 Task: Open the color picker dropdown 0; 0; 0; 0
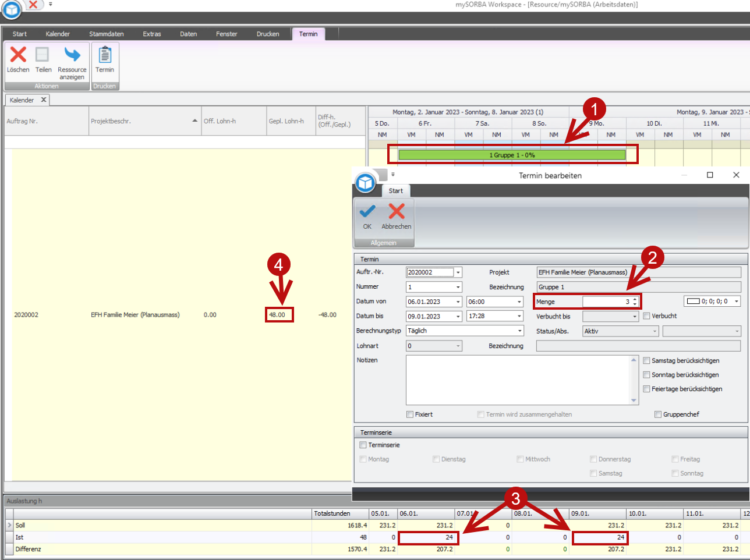pyautogui.click(x=737, y=302)
